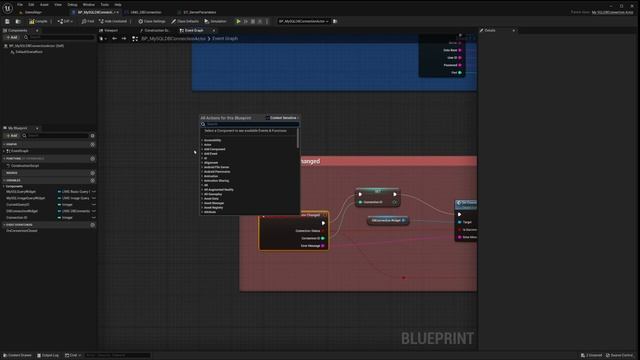The image size is (640, 360).
Task: Add a new macro with plus icon
Action: tap(93, 173)
